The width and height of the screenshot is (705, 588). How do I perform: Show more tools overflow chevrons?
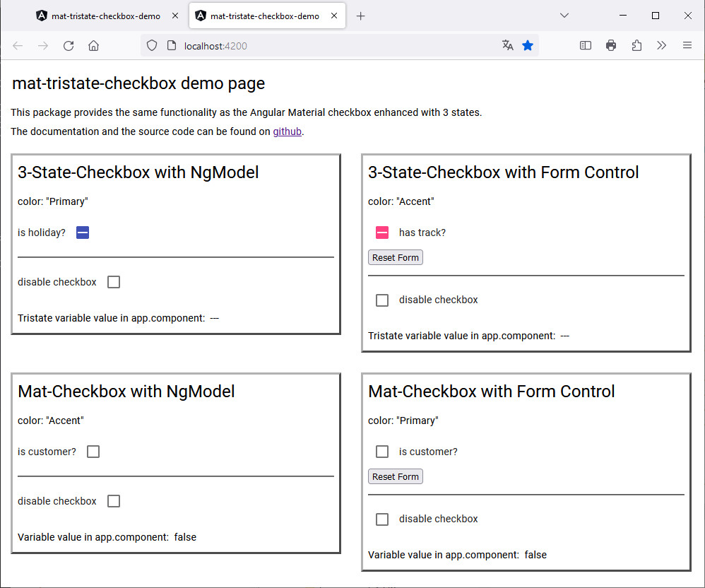pyautogui.click(x=661, y=45)
